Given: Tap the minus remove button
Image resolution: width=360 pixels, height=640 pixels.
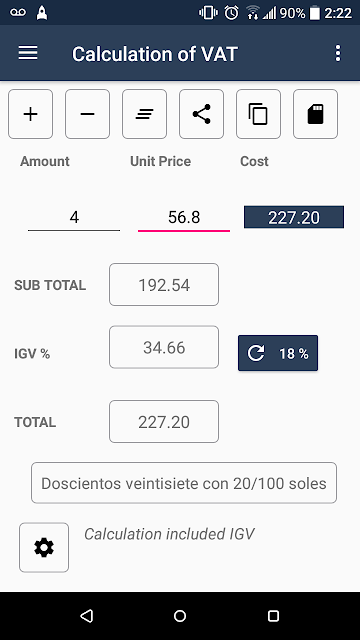Looking at the screenshot, I should [87, 114].
